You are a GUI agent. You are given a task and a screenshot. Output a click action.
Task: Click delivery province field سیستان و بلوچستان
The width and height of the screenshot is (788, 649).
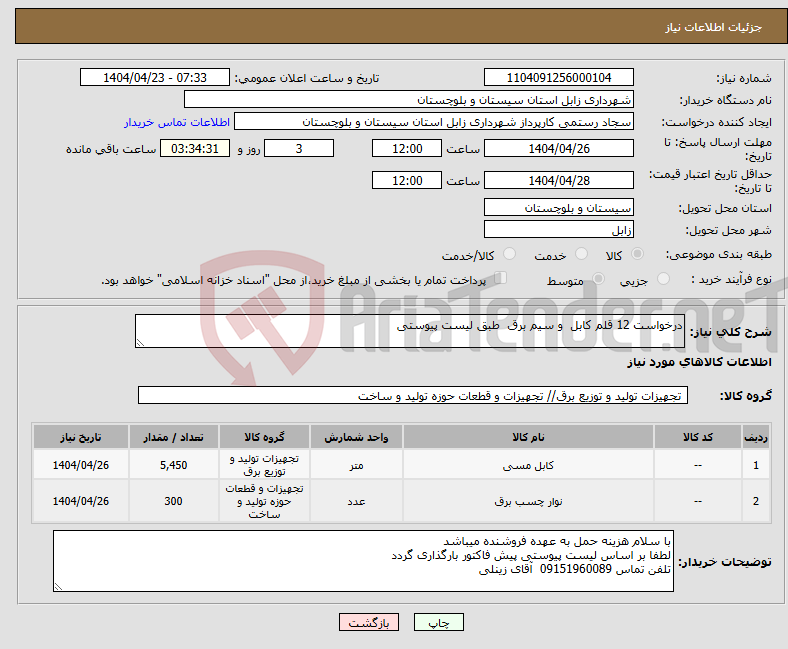[558, 207]
